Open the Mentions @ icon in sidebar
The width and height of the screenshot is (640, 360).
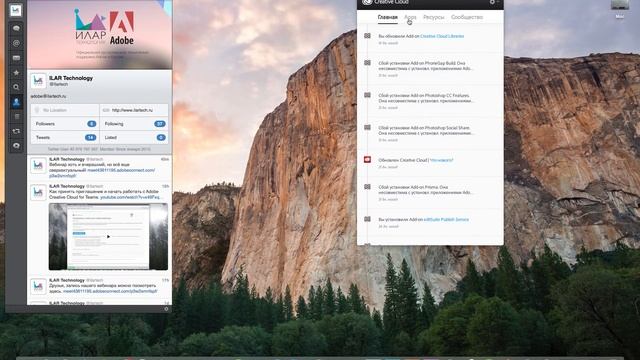pos(16,43)
